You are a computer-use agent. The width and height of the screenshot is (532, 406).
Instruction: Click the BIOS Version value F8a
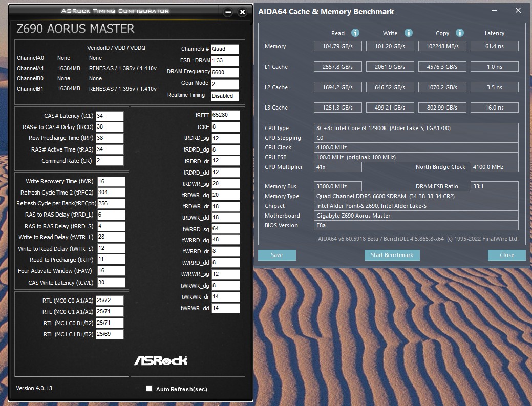point(416,225)
